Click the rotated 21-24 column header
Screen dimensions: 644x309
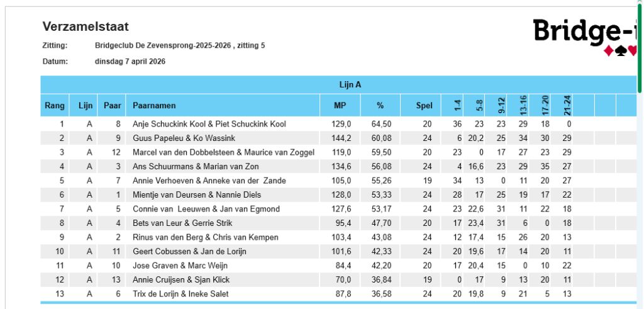click(x=567, y=106)
